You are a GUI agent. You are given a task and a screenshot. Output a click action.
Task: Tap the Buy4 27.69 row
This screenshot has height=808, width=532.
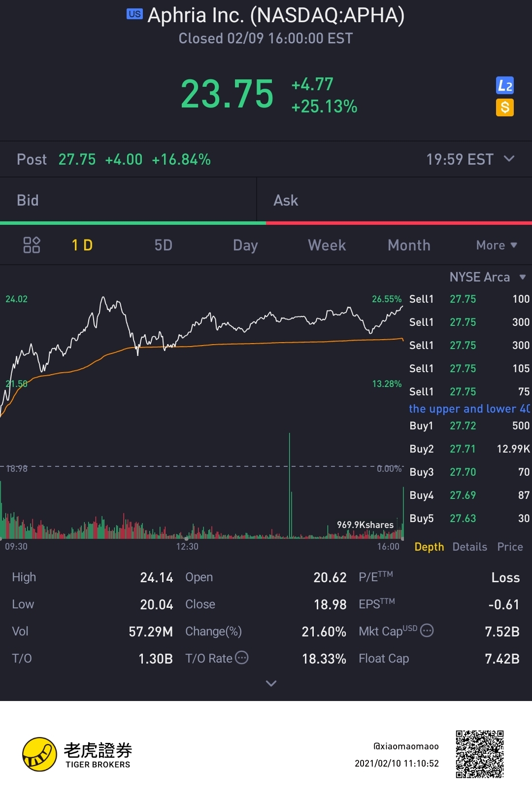coord(469,495)
